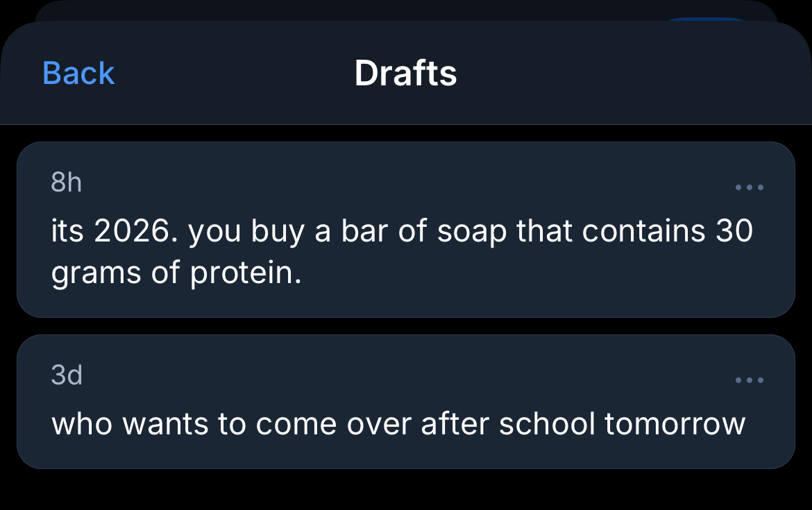Click the 3d timestamp on second draft
This screenshot has width=812, height=510.
(67, 375)
